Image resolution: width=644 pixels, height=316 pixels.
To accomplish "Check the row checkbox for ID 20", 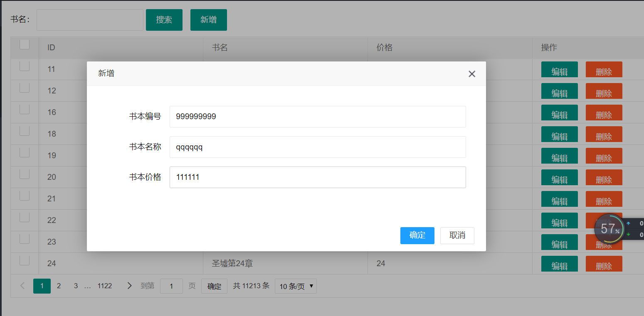I will 25,174.
